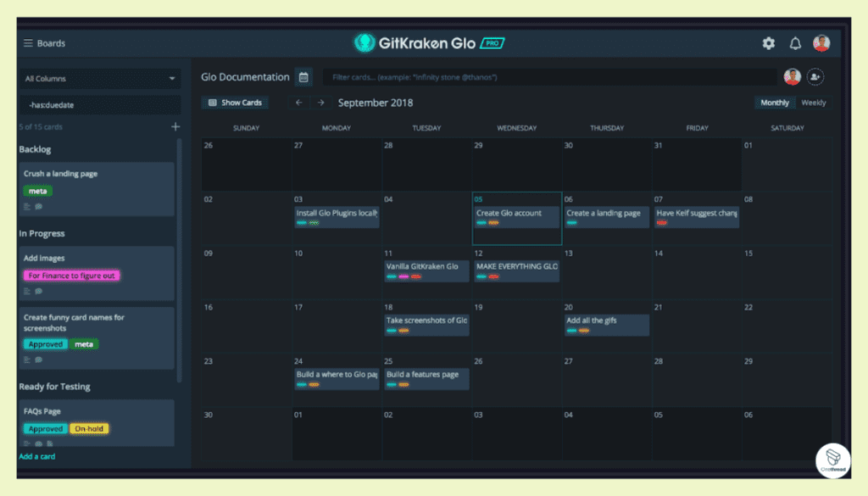Viewport: 868px width, 496px height.
Task: Open the user profile avatar in header
Action: pos(821,43)
